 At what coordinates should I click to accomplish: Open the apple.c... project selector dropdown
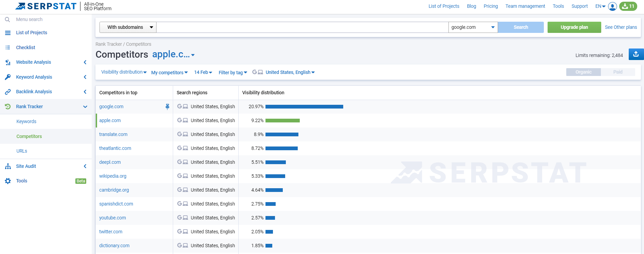click(173, 54)
